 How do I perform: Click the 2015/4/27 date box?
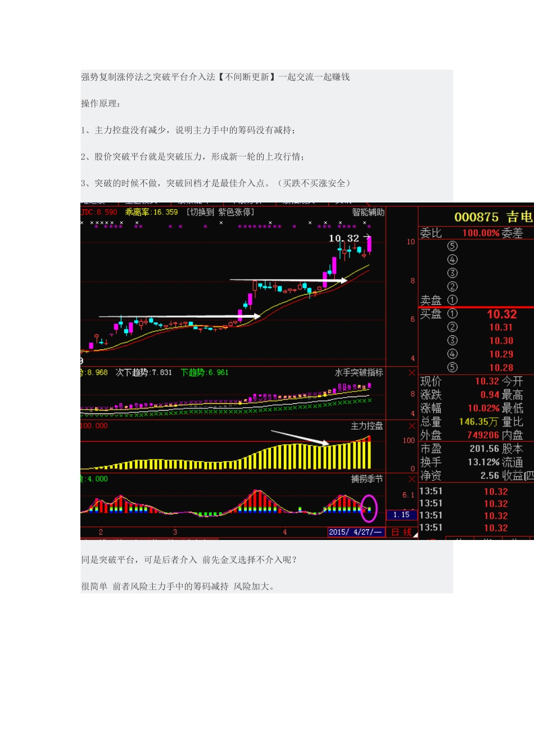pos(355,532)
